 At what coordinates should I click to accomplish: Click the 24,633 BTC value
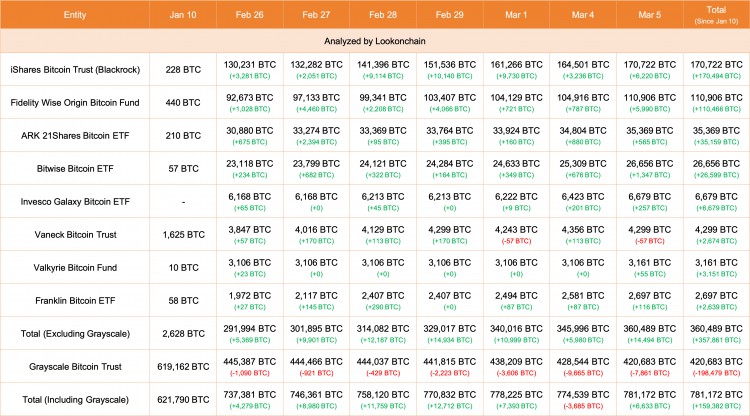coord(516,164)
